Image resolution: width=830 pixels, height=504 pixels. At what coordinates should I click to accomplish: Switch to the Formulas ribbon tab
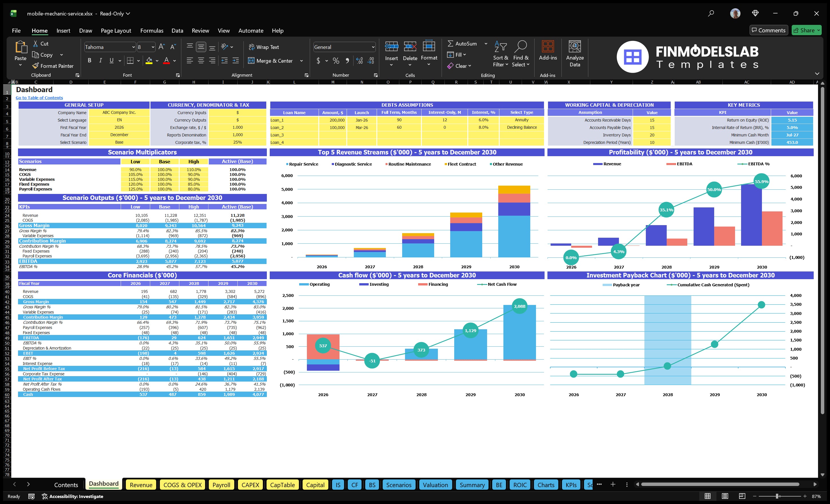(x=152, y=31)
